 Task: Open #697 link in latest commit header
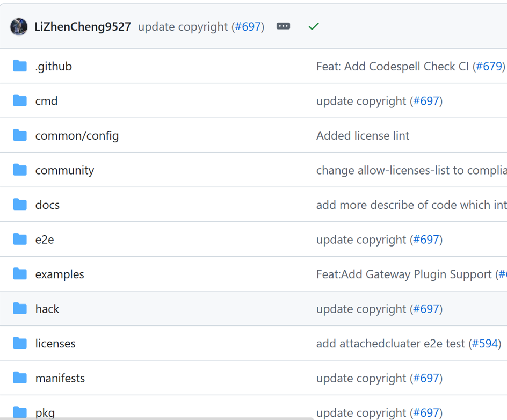tap(248, 26)
